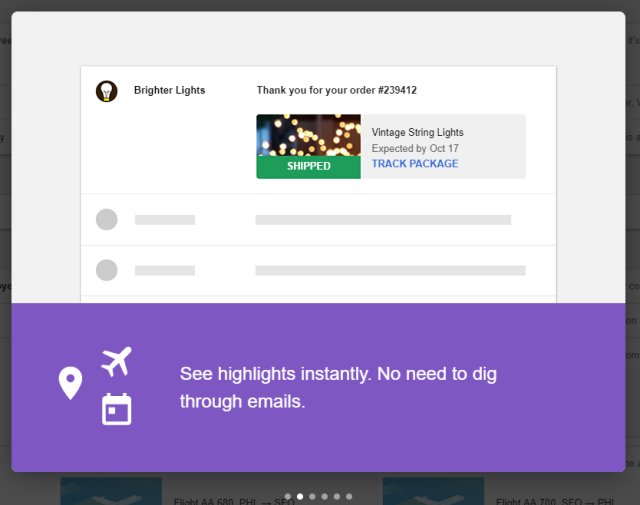
Task: Click the location pin icon
Action: coord(70,383)
